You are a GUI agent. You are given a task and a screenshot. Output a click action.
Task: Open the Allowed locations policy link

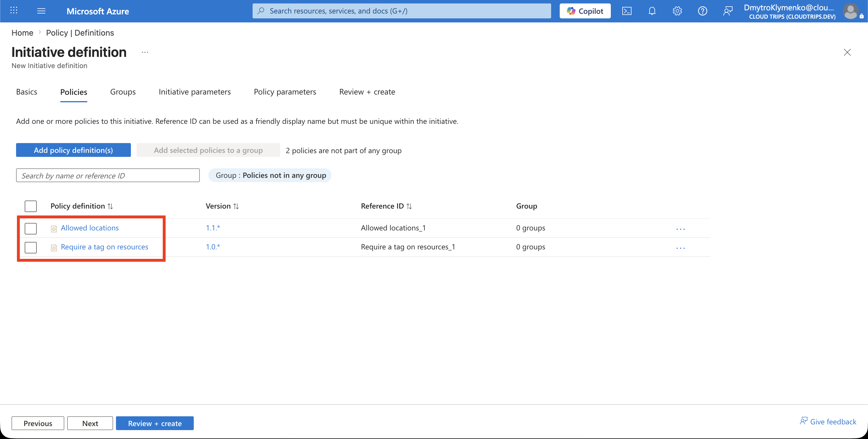pyautogui.click(x=90, y=228)
